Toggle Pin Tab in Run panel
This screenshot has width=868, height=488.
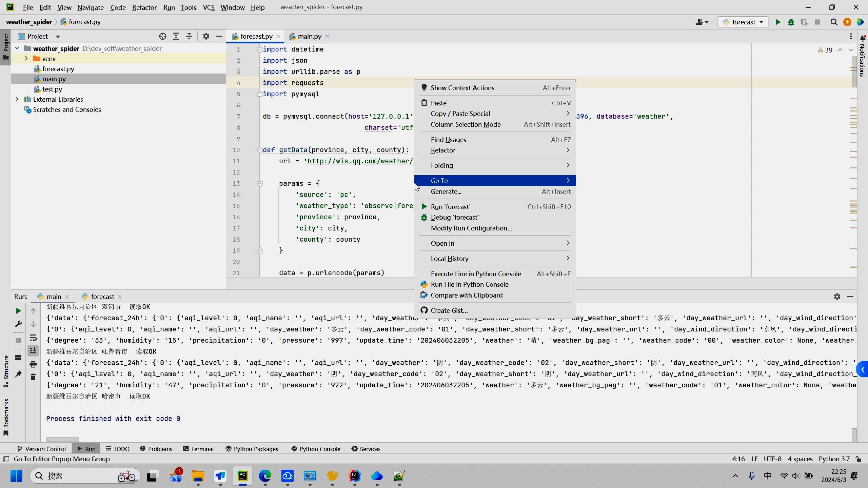point(18,374)
